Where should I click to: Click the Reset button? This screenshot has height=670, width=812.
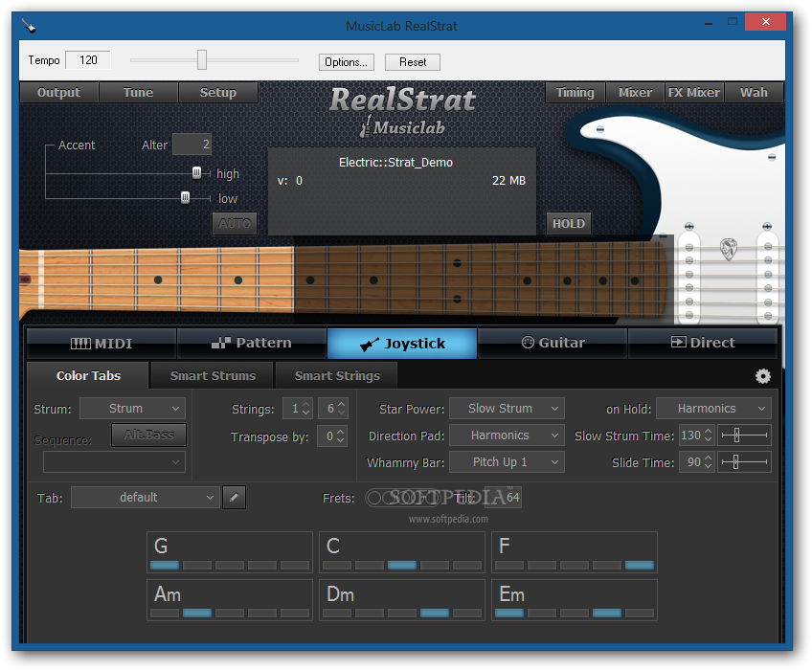tap(412, 62)
